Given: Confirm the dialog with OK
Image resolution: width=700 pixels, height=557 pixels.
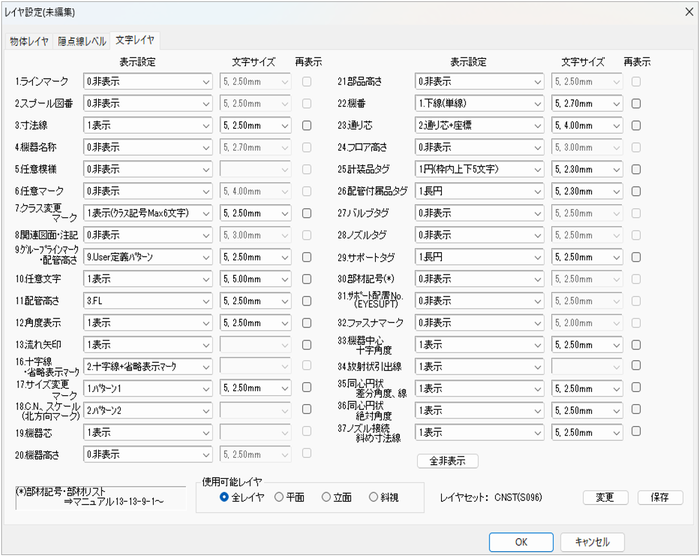Looking at the screenshot, I should (x=521, y=541).
